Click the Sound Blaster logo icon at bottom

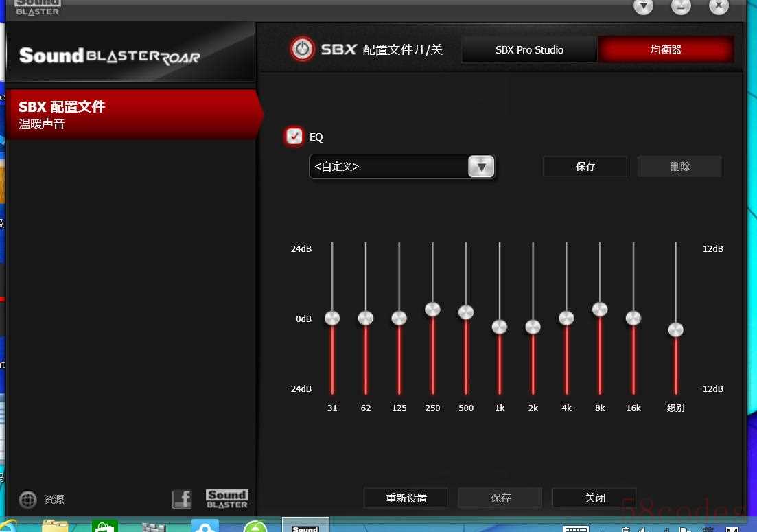[x=227, y=499]
